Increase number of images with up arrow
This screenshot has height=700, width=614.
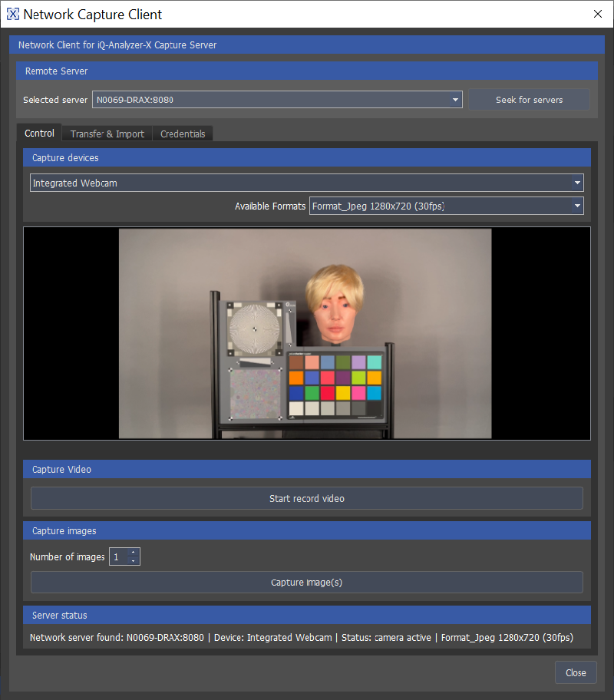[133, 553]
